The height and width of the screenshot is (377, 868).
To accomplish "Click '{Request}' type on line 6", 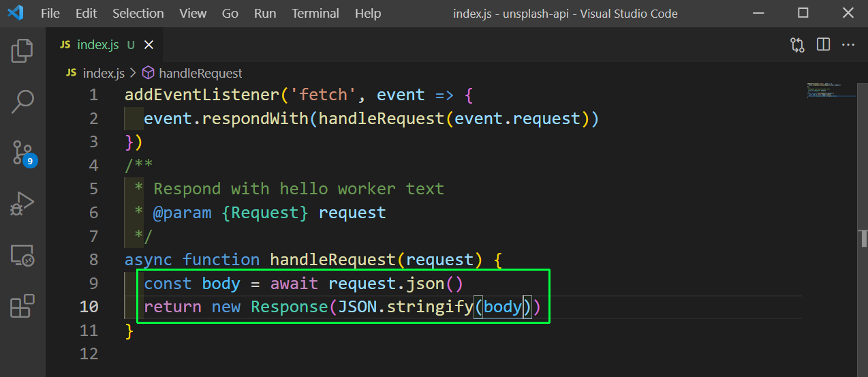I will [x=265, y=213].
